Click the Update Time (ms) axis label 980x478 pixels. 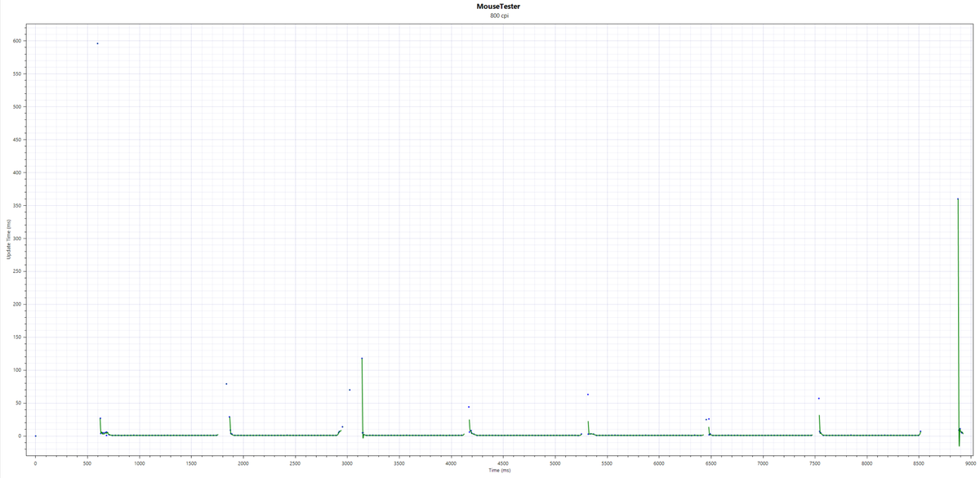pyautogui.click(x=8, y=239)
